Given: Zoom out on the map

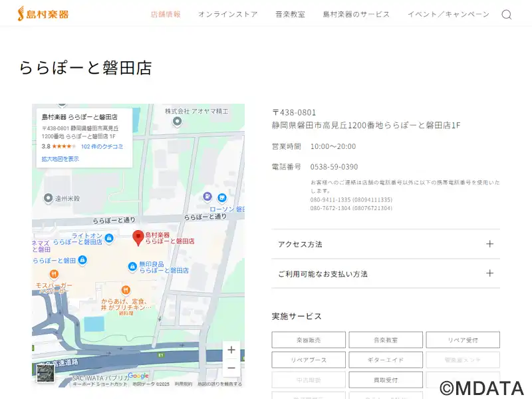Looking at the screenshot, I should tap(231, 368).
